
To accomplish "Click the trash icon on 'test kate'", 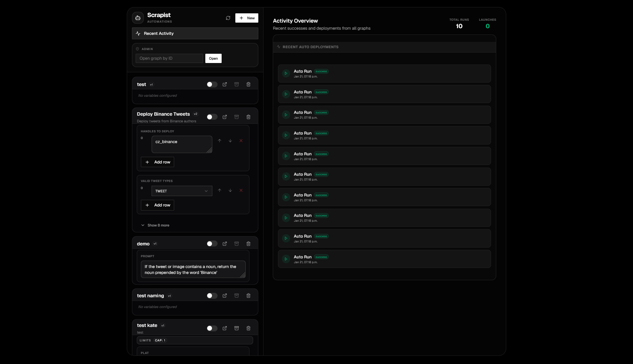I will pos(248,328).
